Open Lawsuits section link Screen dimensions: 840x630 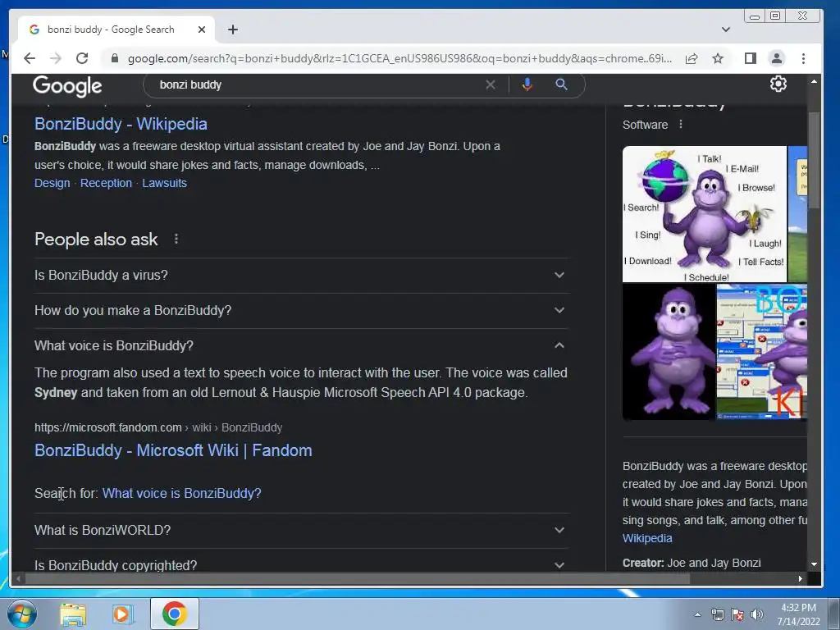coord(164,183)
